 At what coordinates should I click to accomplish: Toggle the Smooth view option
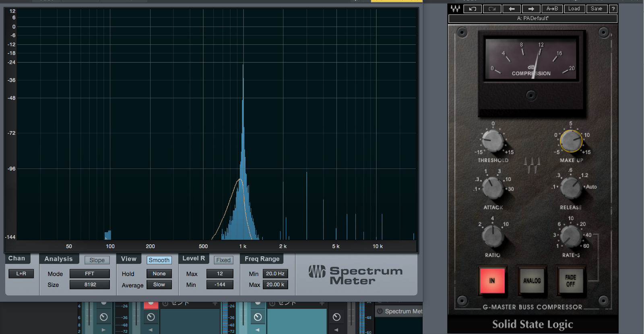159,260
